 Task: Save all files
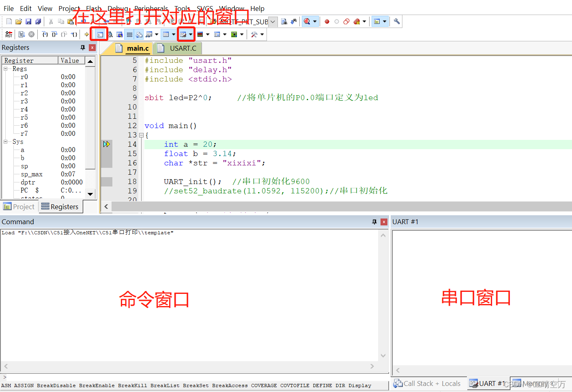pyautogui.click(x=38, y=21)
